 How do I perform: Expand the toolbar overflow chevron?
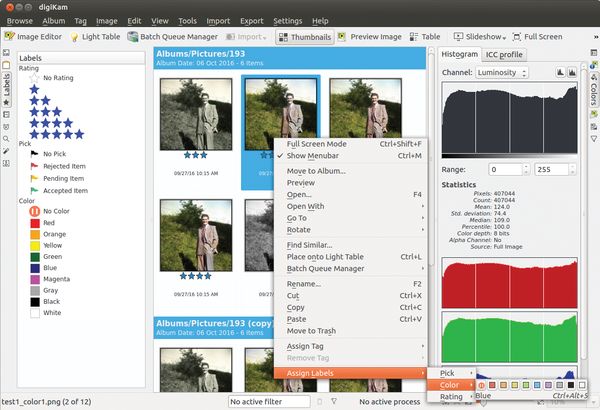coord(596,37)
